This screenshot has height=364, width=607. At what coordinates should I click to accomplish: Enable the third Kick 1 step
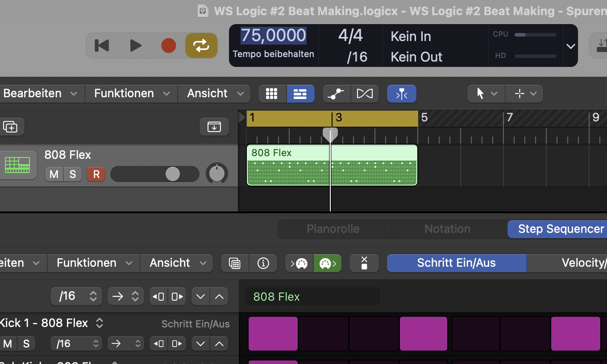[x=374, y=334]
